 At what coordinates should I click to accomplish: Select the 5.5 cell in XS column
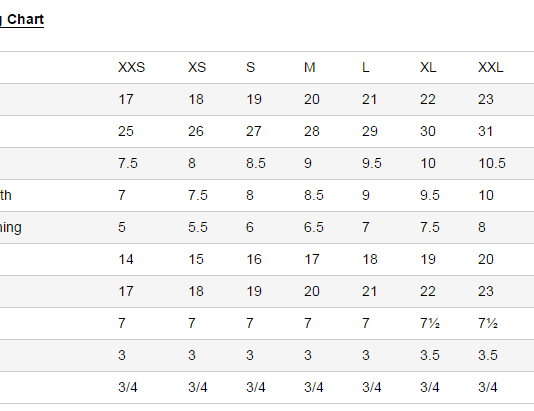tap(198, 227)
